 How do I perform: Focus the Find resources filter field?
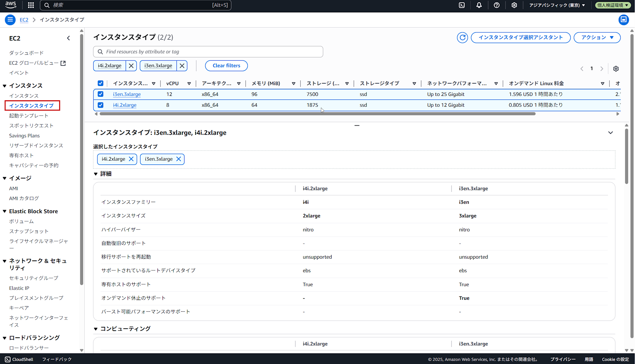(x=208, y=52)
